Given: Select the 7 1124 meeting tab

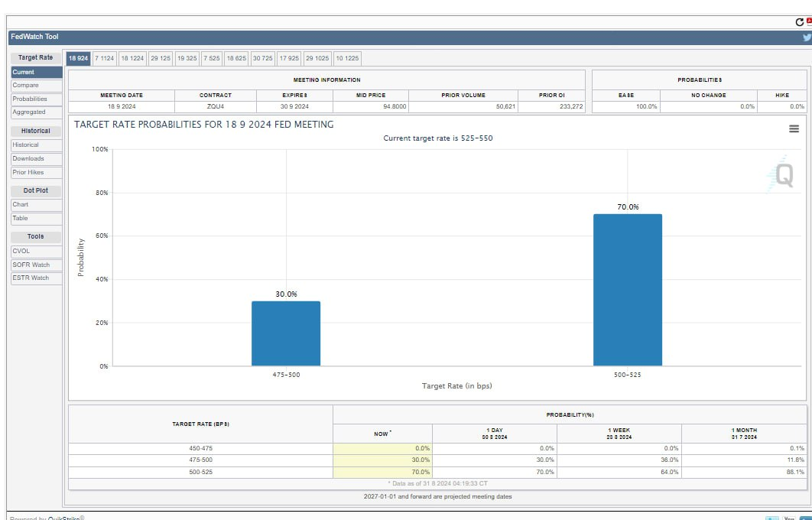Looking at the screenshot, I should (105, 59).
